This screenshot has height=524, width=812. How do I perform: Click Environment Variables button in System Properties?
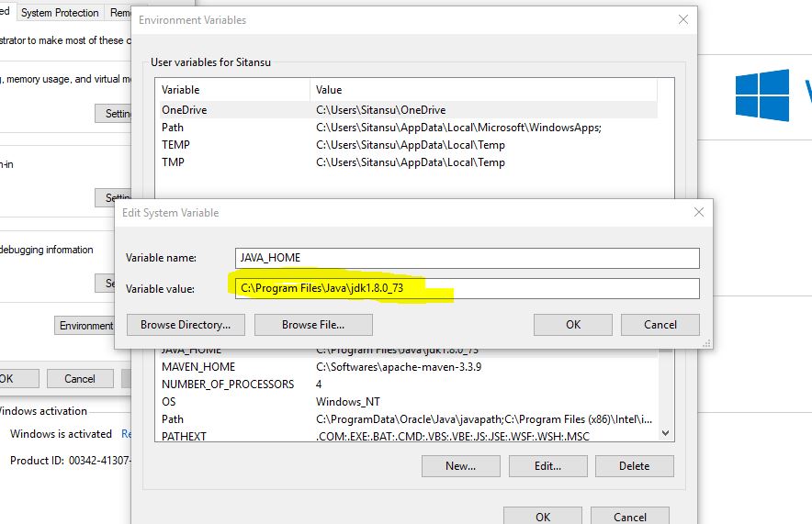coord(85,326)
